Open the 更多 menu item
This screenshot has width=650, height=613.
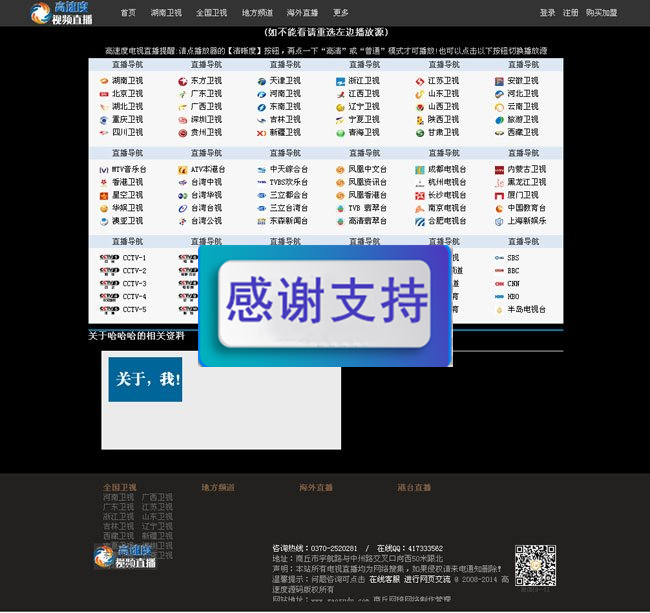click(341, 13)
